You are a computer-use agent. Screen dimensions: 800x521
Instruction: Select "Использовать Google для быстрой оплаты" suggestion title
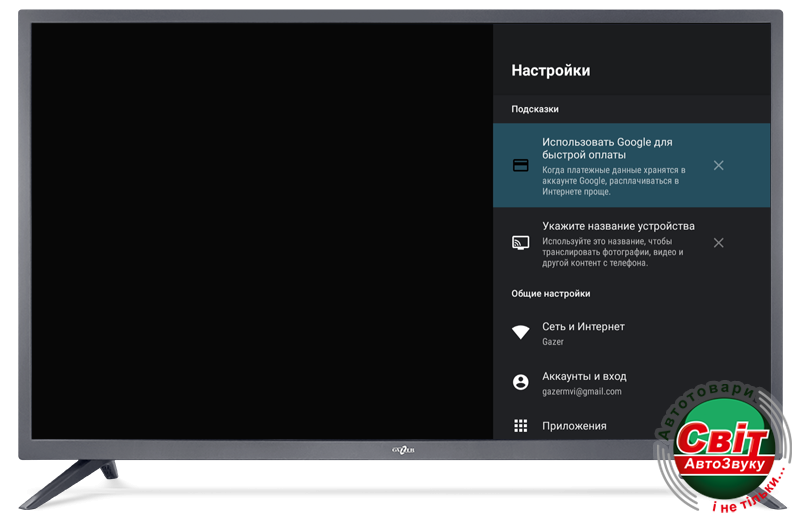(x=607, y=148)
